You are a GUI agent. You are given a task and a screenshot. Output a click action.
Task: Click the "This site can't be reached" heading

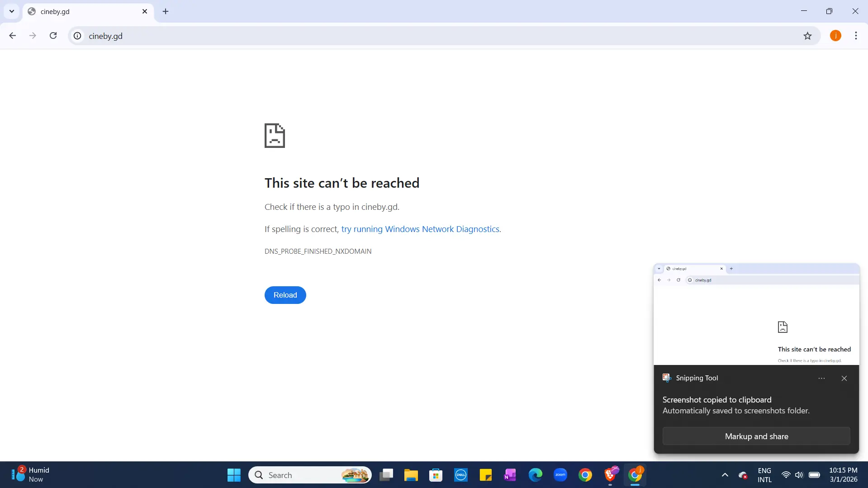342,183
